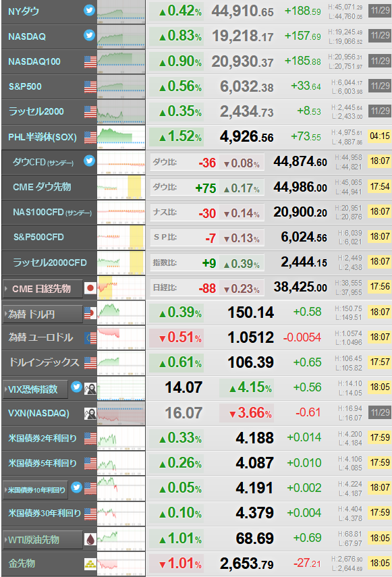The width and height of the screenshot is (392, 577).
Task: Click the NYダウ price 44,910.65
Action: point(242,11)
